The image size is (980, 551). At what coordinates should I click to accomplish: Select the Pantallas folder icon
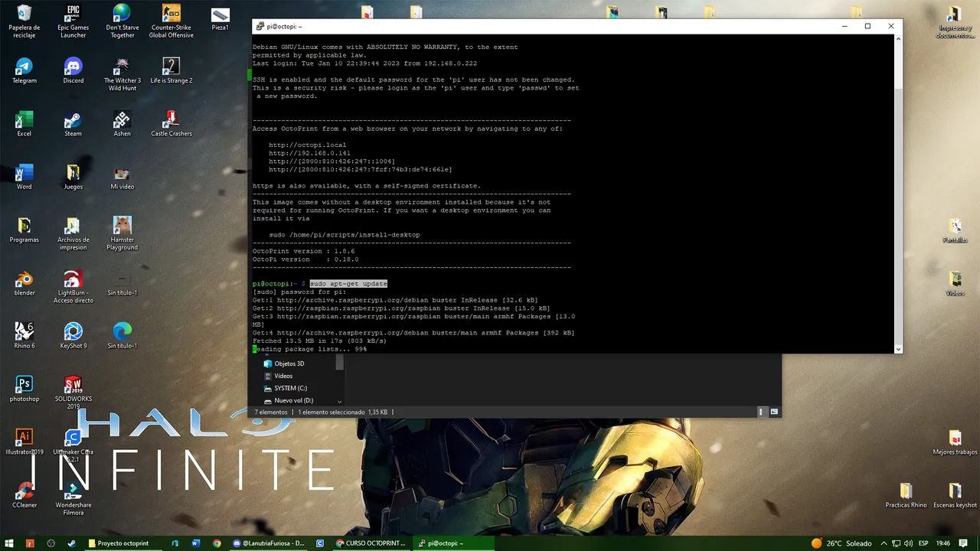955,230
